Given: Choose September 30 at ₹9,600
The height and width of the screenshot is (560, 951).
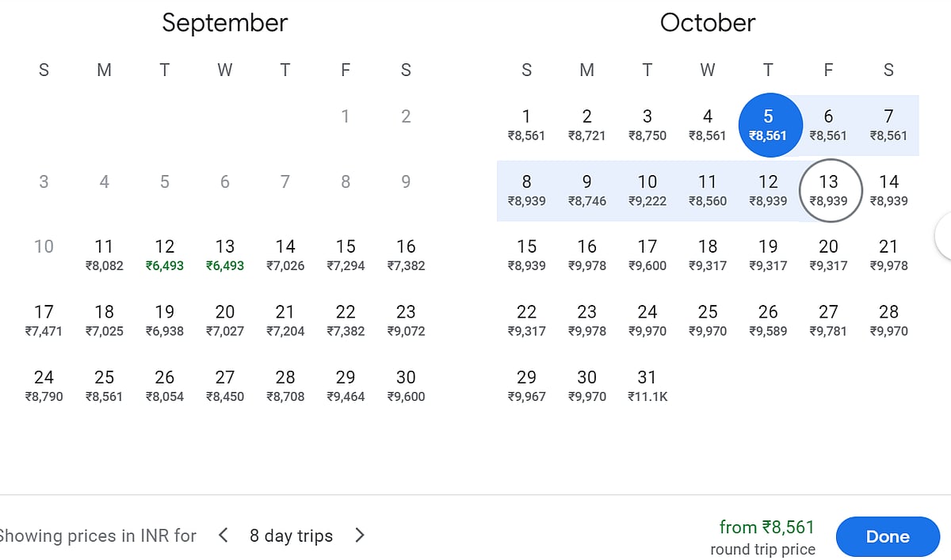Looking at the screenshot, I should point(406,386).
